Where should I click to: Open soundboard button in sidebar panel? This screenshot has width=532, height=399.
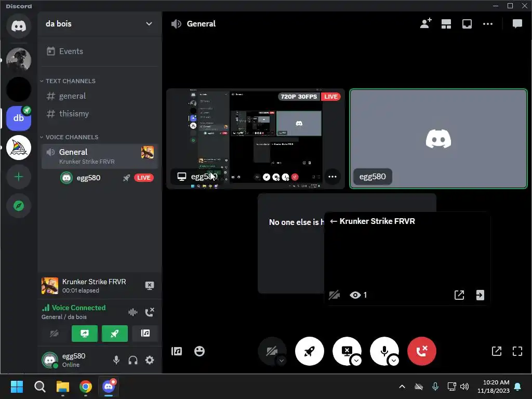[145, 334]
